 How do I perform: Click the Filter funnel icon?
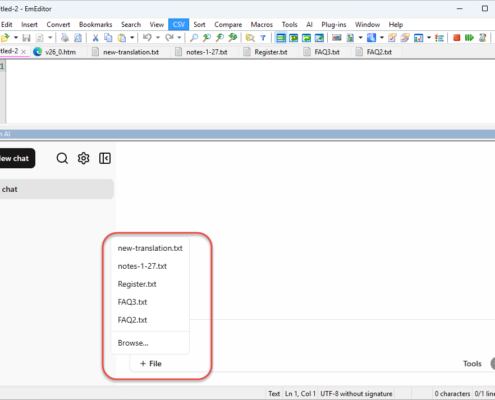tap(263, 38)
